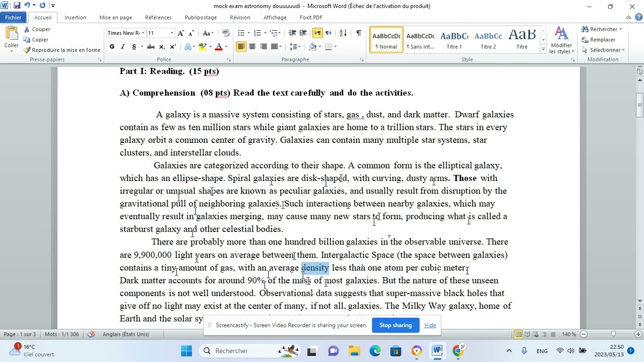Image resolution: width=644 pixels, height=362 pixels.
Task: Open the Sélectionner dropdown
Action: 603,50
